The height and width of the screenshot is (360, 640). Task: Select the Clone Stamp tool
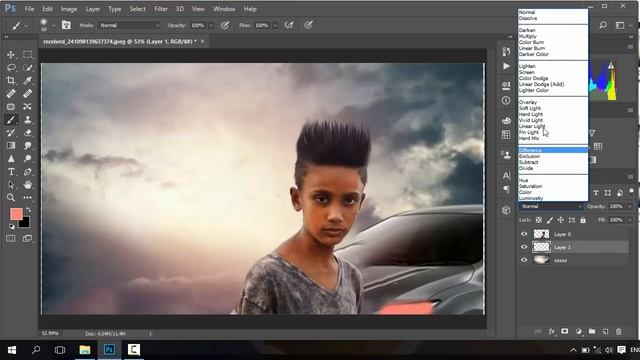coord(27,120)
